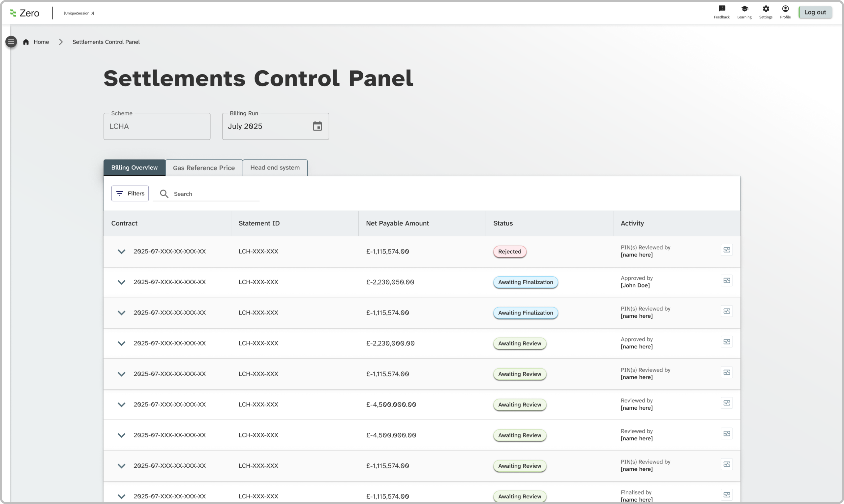Select the Billing Overview tab
The height and width of the screenshot is (504, 844).
coord(134,168)
